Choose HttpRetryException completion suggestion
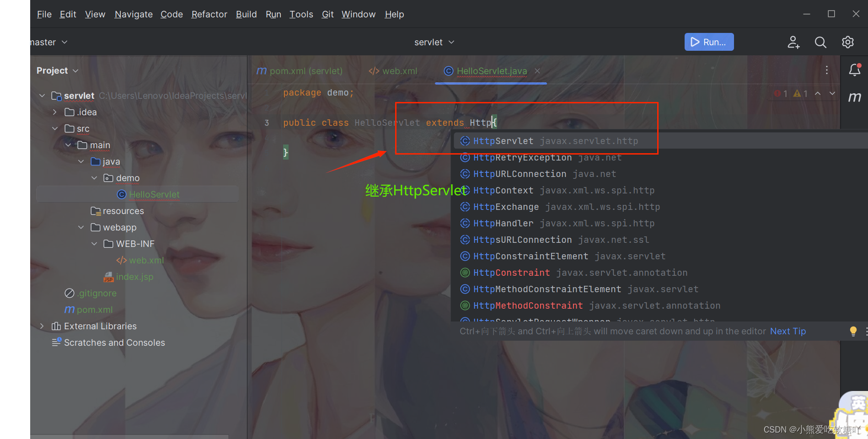This screenshot has height=439, width=868. tap(660, 157)
